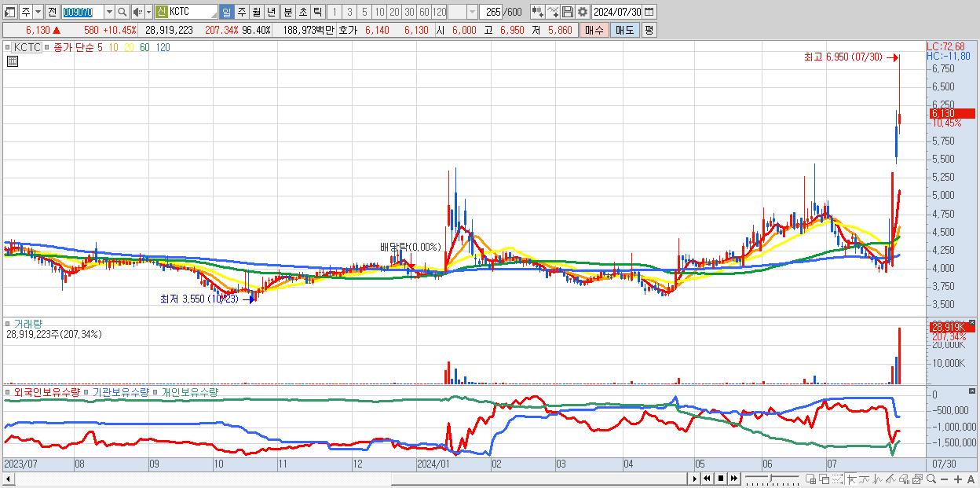Click the '매수' buy button
Viewport: 980px width, 488px height.
coord(594,30)
